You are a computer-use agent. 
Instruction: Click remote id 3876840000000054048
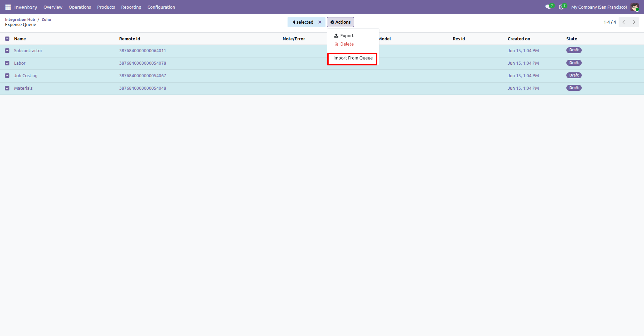pos(143,88)
